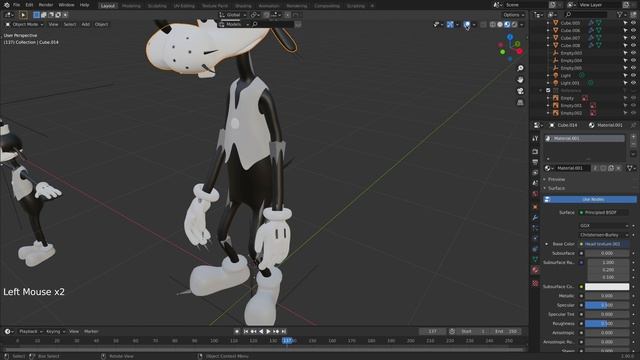This screenshot has width=640, height=360.
Task: Select solid viewport shading icon
Action: tap(500, 24)
